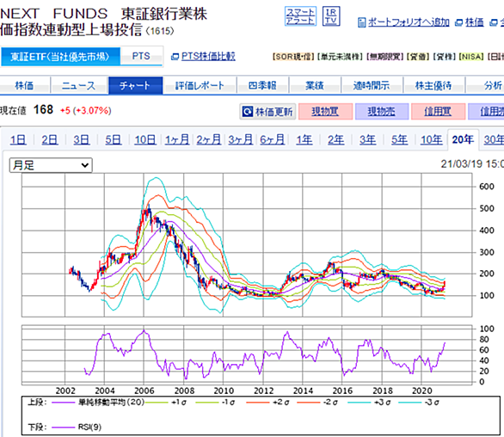
Task: Set chart period to 3日
Action: 82,140
